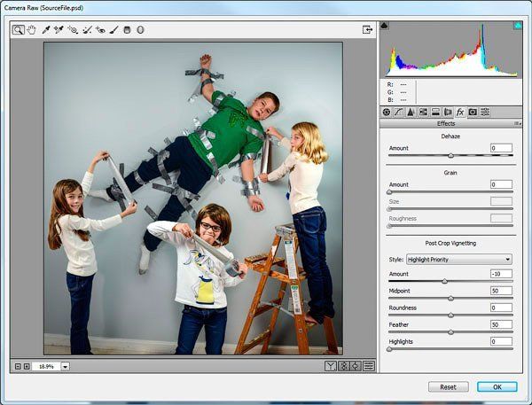The height and width of the screenshot is (405, 532).
Task: Click the Grain section heading
Action: [450, 173]
